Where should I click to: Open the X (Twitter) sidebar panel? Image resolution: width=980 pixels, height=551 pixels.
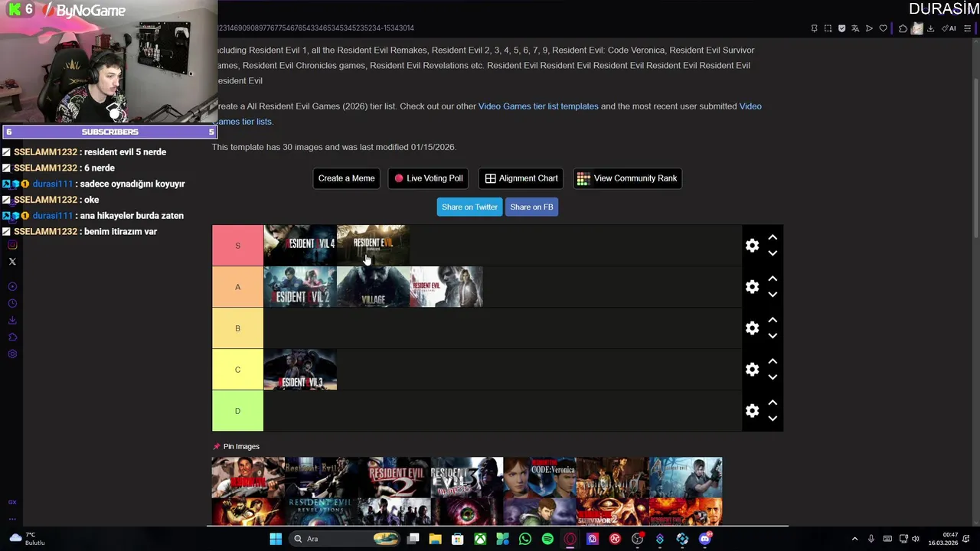click(x=12, y=262)
